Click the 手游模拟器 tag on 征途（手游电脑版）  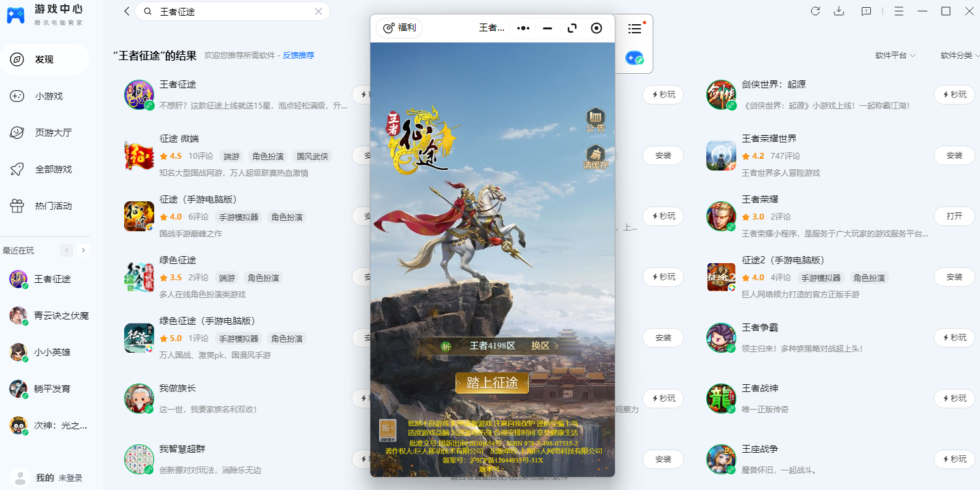[238, 218]
